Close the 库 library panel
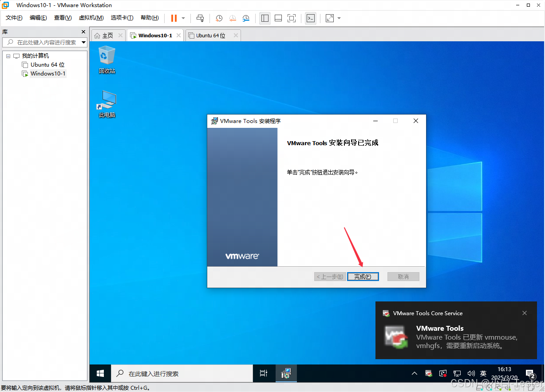Screen dimensions: 545x392 (x=83, y=32)
